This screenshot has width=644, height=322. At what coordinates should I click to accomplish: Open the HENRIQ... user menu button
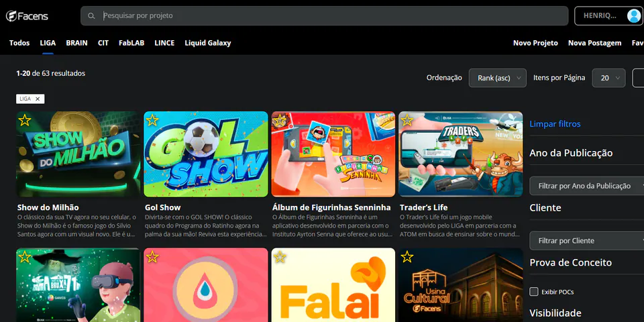click(609, 16)
